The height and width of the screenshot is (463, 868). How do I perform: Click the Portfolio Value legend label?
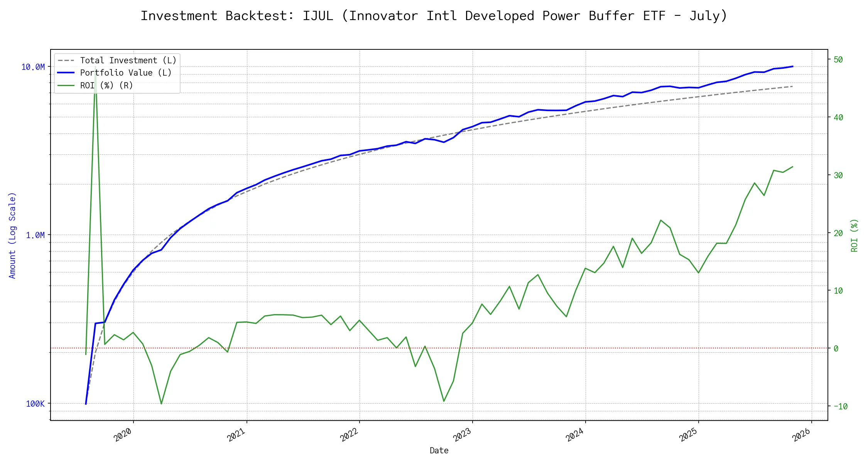[126, 73]
